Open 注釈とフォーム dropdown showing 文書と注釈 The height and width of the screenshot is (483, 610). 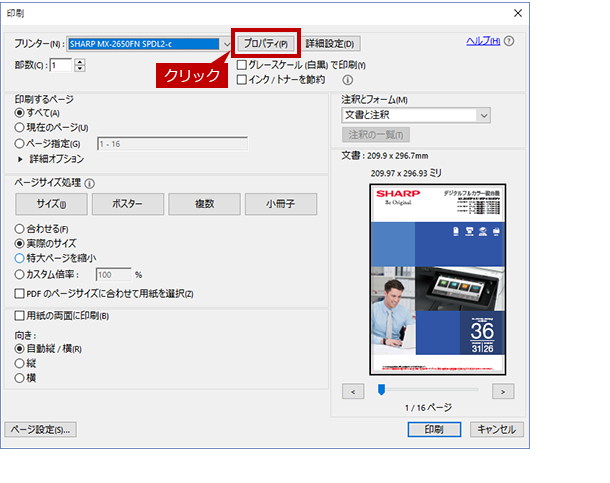point(416,115)
